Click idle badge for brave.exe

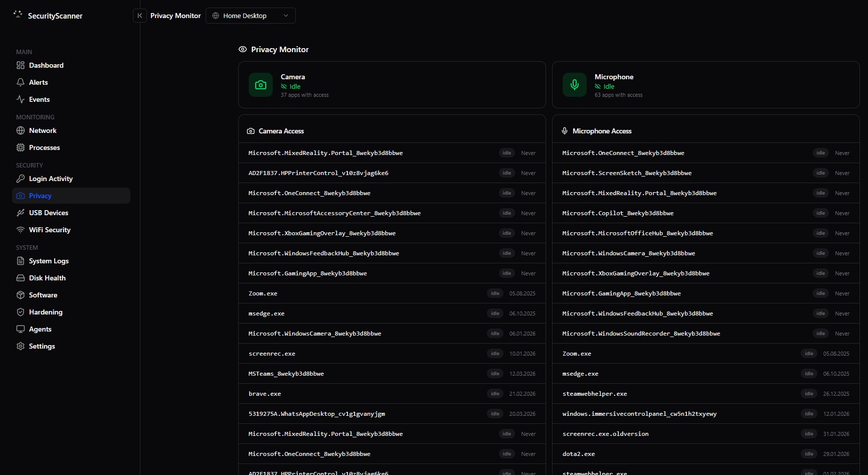[x=495, y=394]
